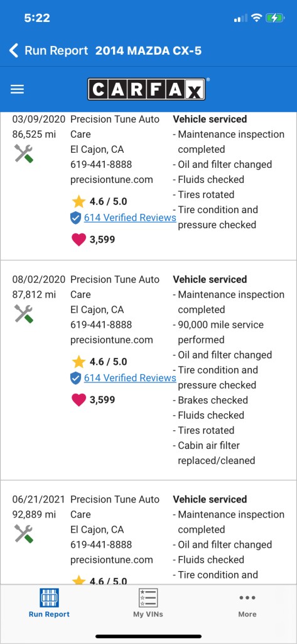Tap the 2014 MAZDA CX-5 title
297x644 pixels.
coord(148,51)
